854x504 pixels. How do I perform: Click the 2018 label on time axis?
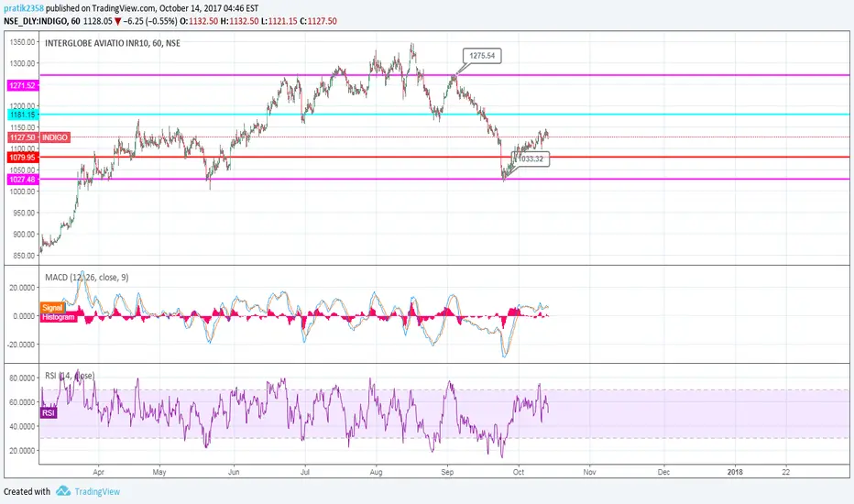[735, 472]
